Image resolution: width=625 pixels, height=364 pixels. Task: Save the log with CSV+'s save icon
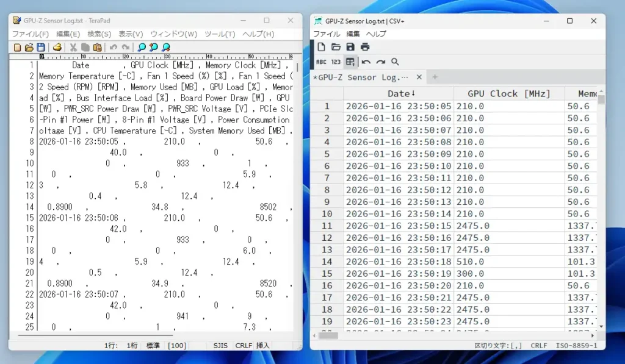[x=350, y=47]
